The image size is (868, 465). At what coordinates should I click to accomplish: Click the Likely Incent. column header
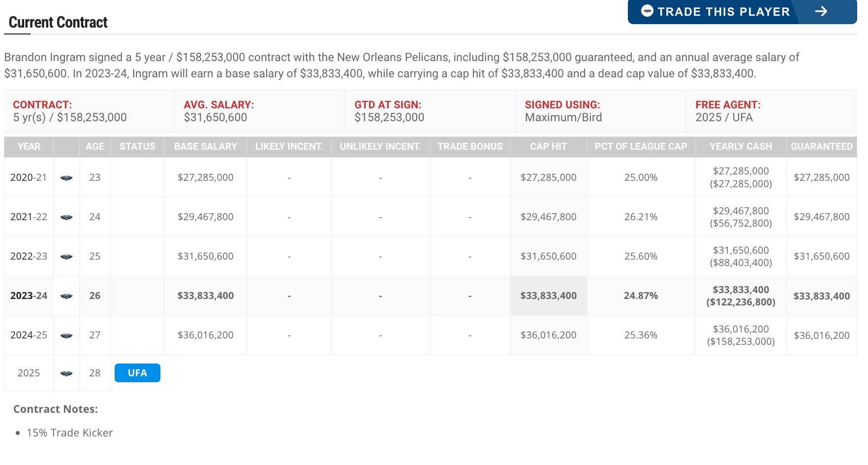(x=289, y=147)
